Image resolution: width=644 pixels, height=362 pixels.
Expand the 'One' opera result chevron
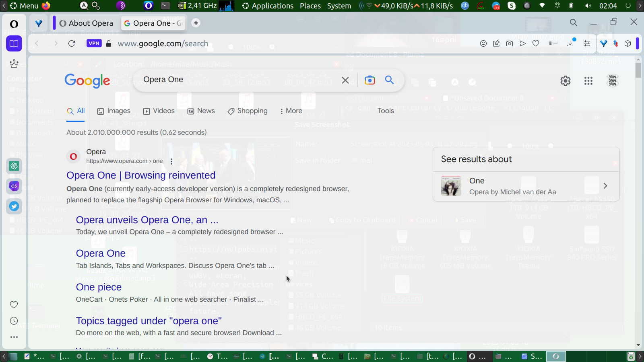coord(605,186)
